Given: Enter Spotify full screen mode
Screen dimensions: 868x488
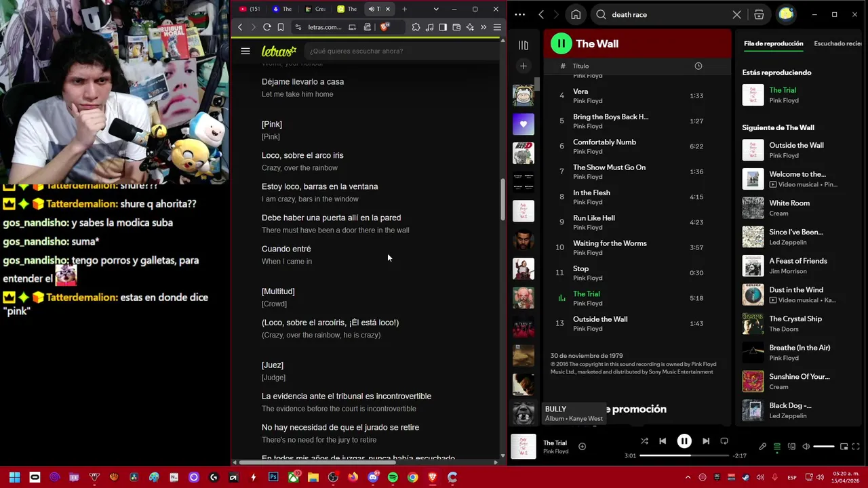Looking at the screenshot, I should coord(856,447).
